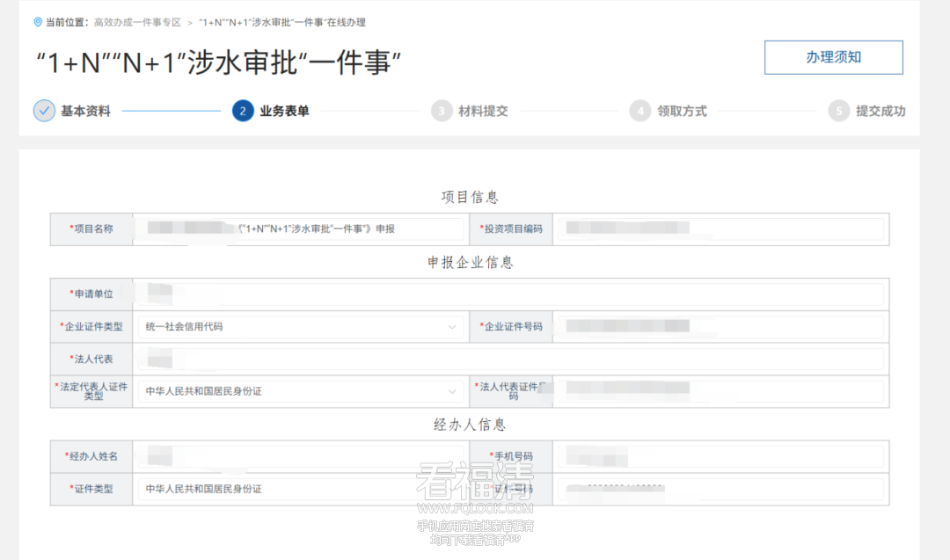Click the step 3 circle icon 材料提交
Image resolution: width=950 pixels, height=560 pixels.
442,111
